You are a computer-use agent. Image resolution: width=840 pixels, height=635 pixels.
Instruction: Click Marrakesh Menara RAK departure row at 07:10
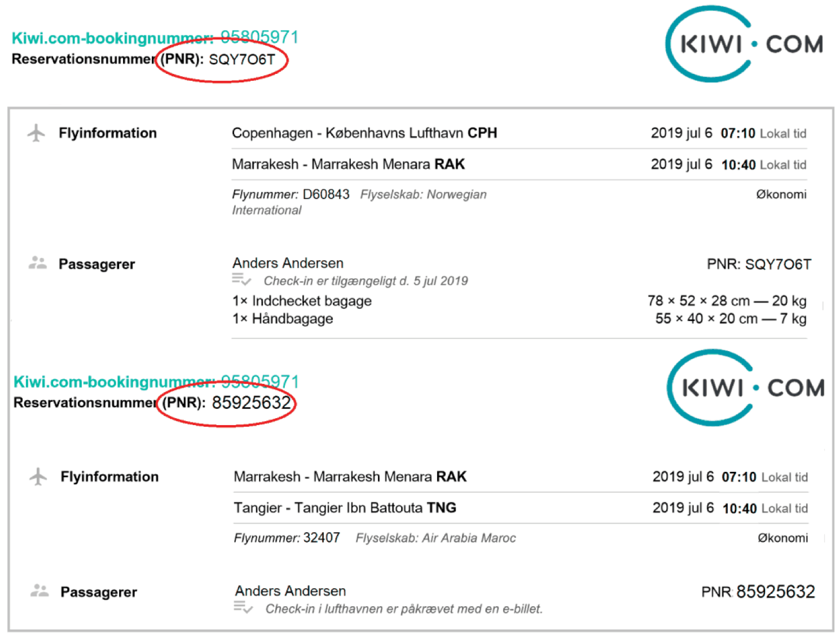click(521, 477)
